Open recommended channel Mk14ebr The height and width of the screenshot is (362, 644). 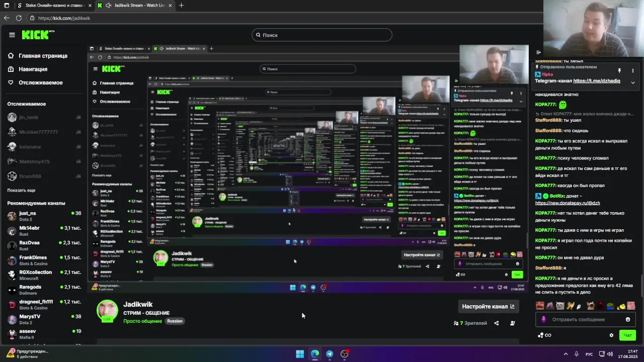click(x=44, y=231)
